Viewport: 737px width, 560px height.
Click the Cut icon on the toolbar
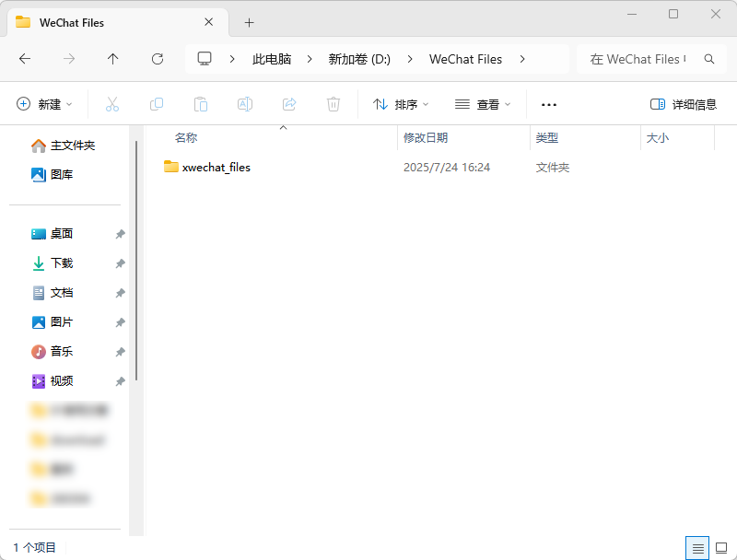[x=111, y=104]
